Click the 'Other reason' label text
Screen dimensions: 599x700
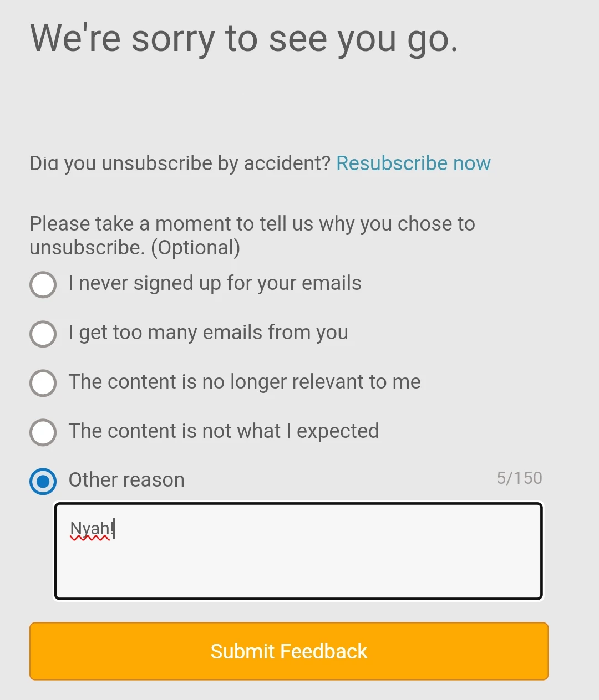126,480
